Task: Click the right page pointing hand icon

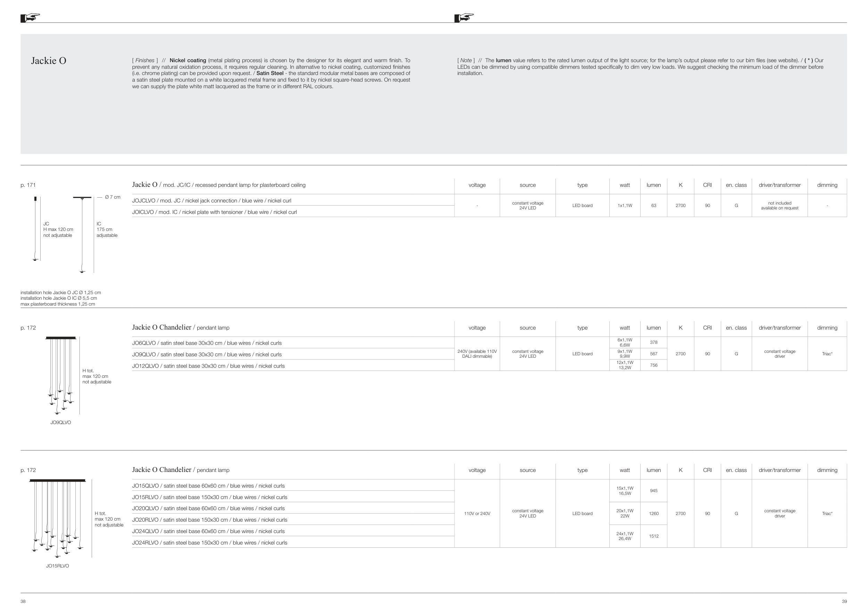Action: coord(464,17)
